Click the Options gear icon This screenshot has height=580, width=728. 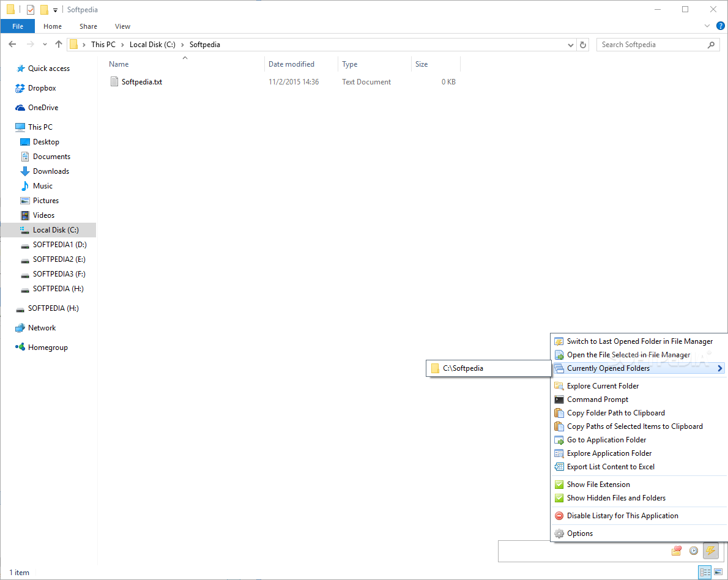pos(559,534)
